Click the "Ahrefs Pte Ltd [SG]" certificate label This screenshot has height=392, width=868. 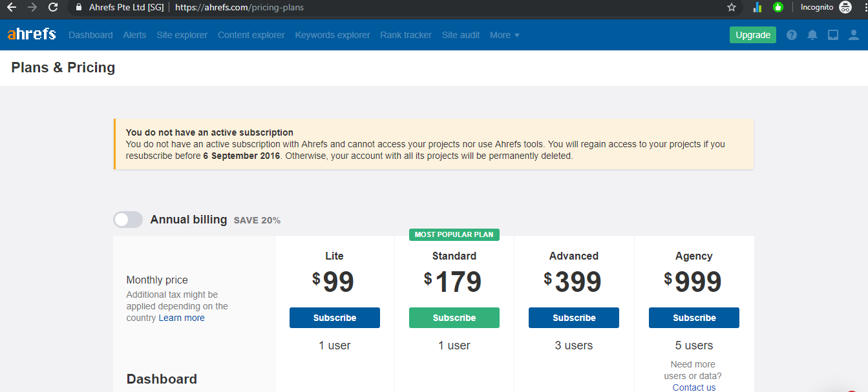click(x=126, y=8)
